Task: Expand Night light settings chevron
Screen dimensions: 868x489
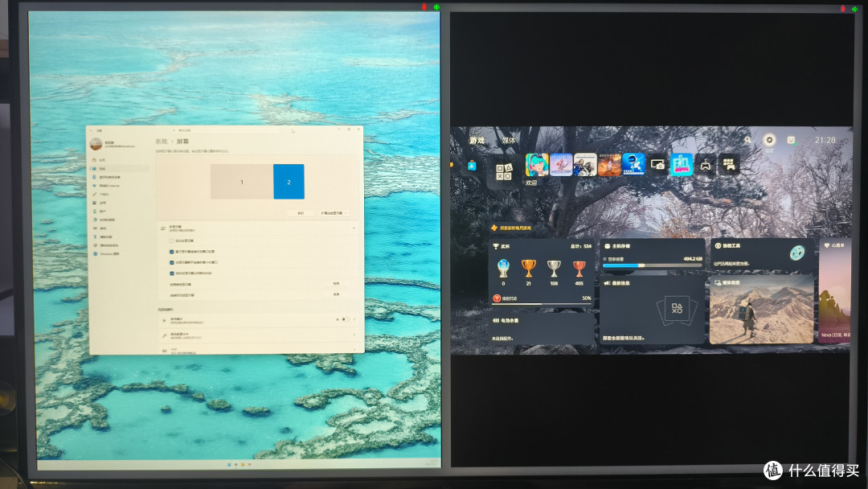Action: 354,319
